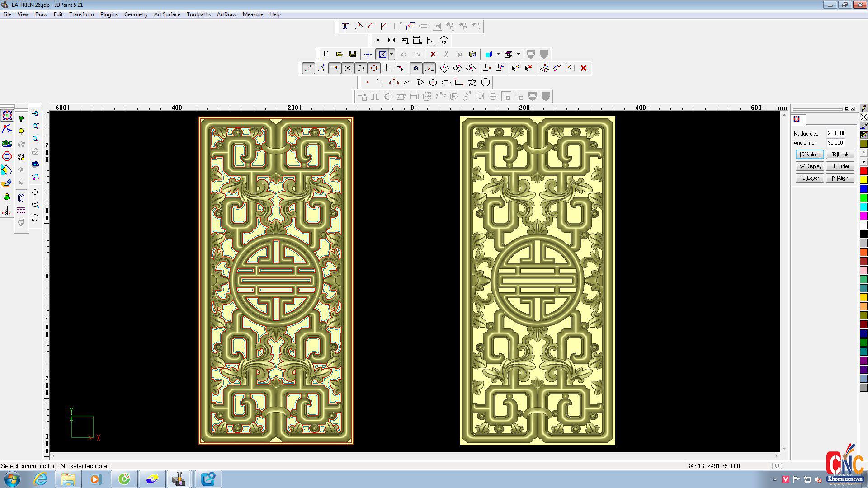
Task: Toggle endpoint snap button
Action: click(308, 68)
